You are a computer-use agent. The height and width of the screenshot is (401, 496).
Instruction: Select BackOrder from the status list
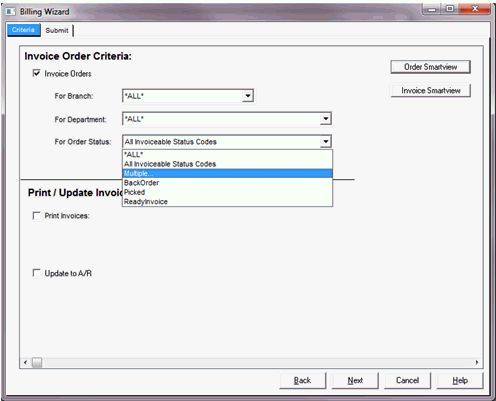coord(227,183)
